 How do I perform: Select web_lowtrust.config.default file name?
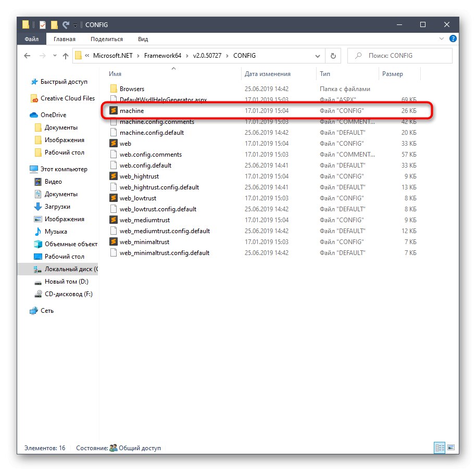158,209
